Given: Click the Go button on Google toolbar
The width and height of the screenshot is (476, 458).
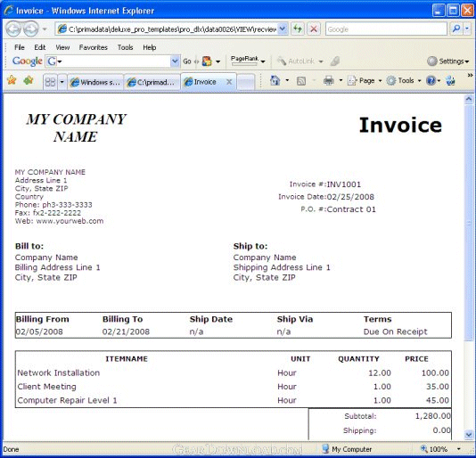Looking at the screenshot, I should (x=187, y=61).
